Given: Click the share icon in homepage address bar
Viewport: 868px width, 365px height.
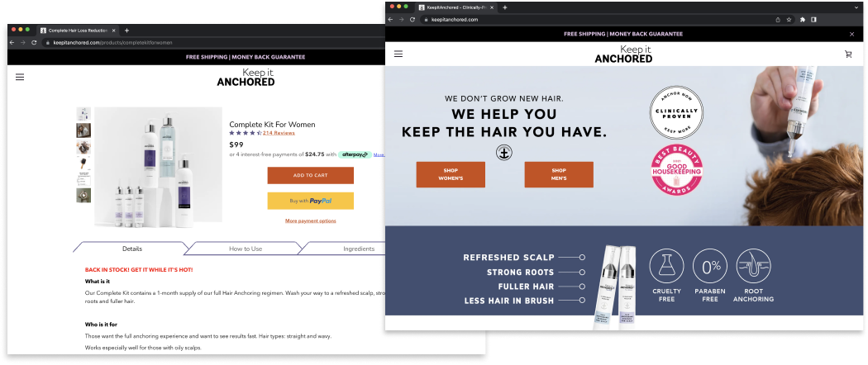Looking at the screenshot, I should tap(778, 19).
